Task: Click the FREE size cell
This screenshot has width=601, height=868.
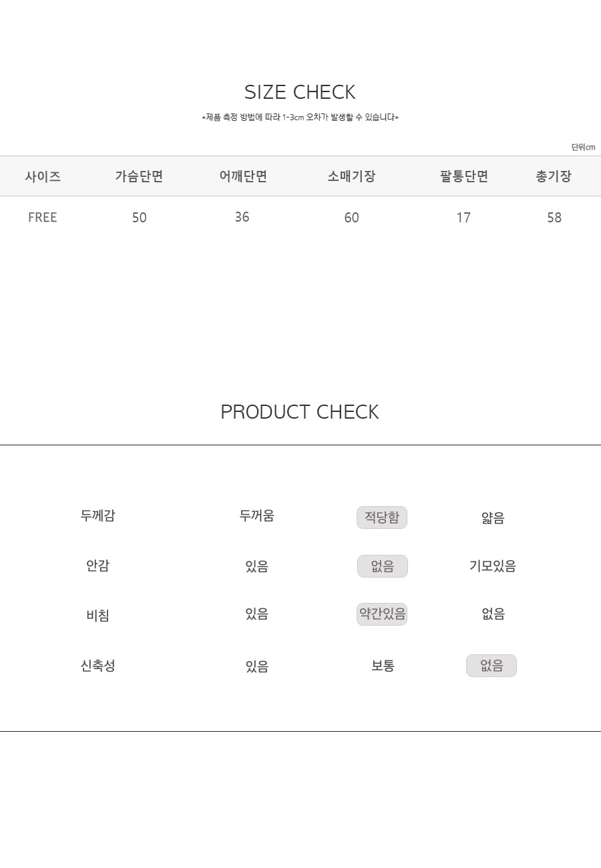Action: pyautogui.click(x=43, y=218)
